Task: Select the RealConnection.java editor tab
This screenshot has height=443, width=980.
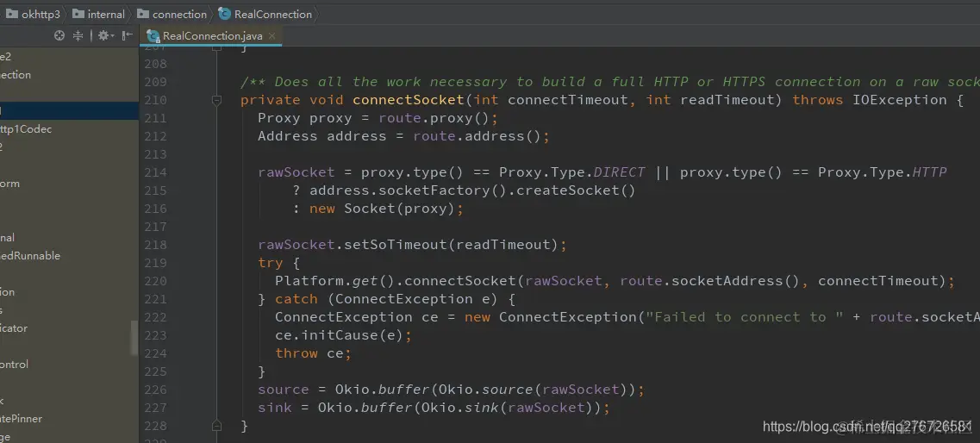Action: pos(212,35)
